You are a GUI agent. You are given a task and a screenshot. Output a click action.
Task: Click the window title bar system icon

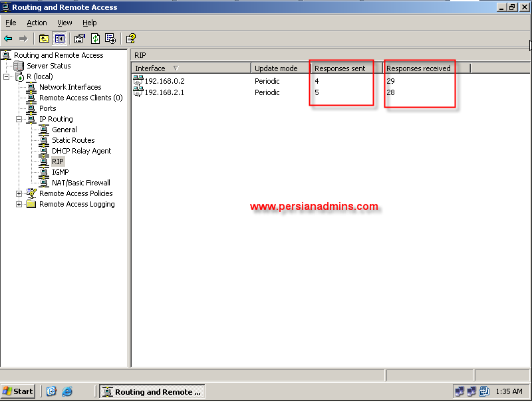[6, 7]
